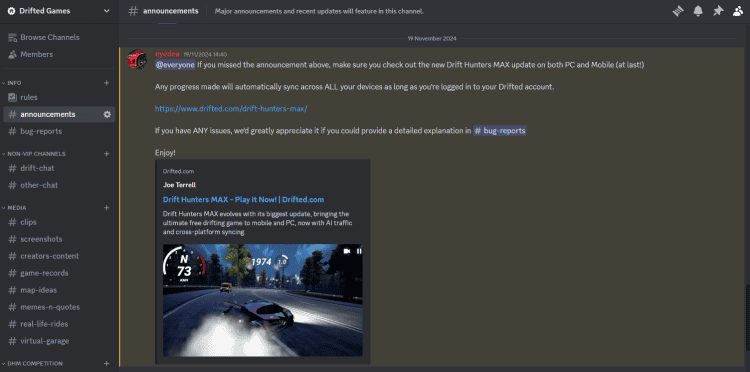
Task: Open announcements channel settings gear
Action: point(107,114)
